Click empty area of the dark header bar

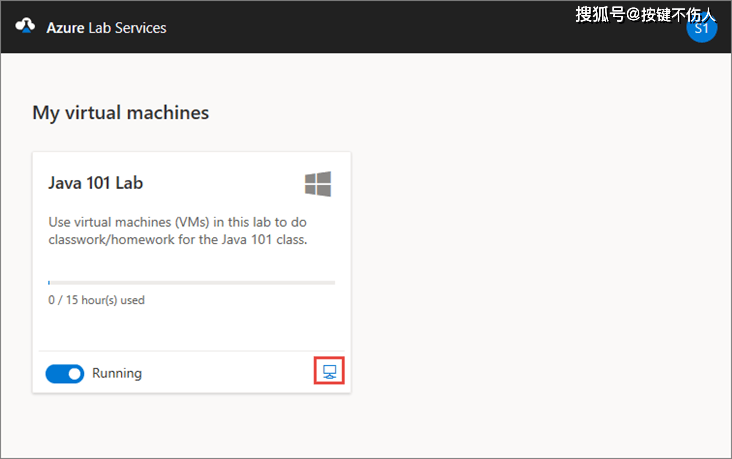400,27
